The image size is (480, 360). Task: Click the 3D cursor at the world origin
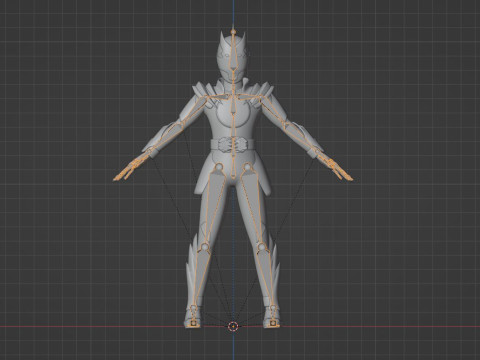pos(233,326)
